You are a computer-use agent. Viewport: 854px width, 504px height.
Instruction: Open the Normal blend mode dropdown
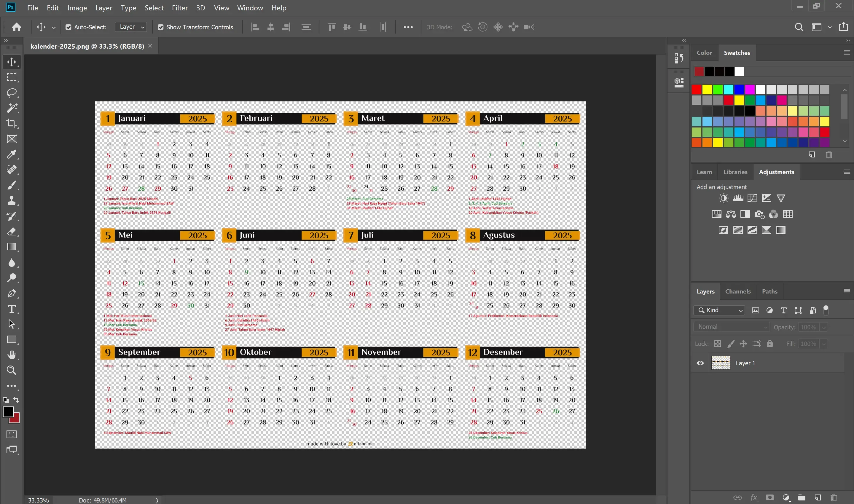pyautogui.click(x=732, y=327)
